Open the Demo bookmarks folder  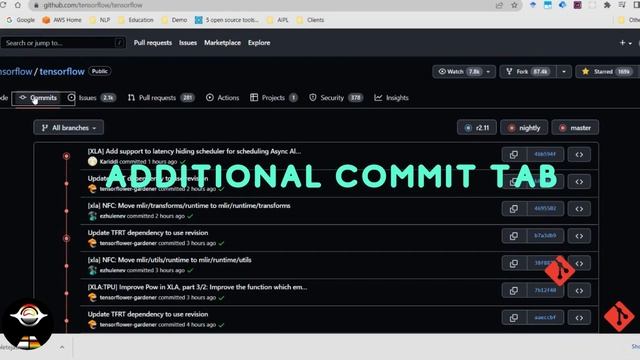tap(174, 20)
